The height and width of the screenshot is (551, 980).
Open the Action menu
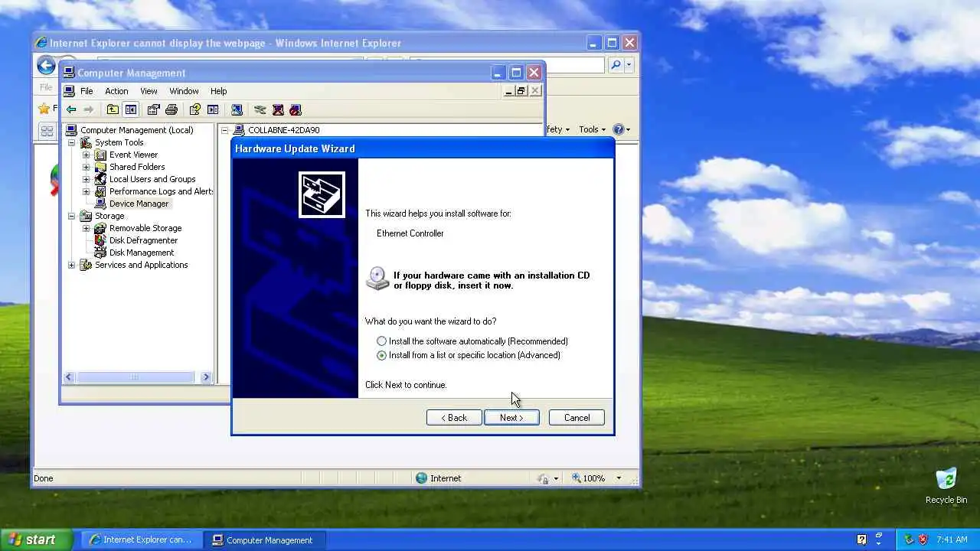116,91
